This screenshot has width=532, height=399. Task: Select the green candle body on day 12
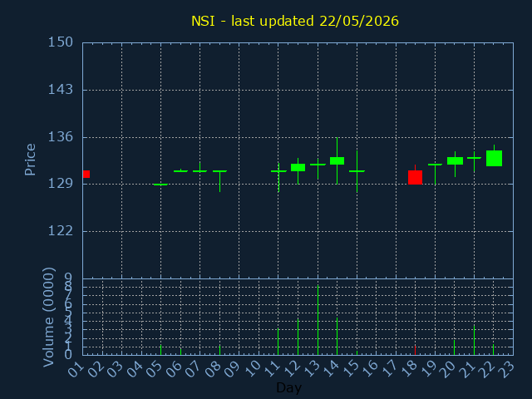[x=298, y=167]
